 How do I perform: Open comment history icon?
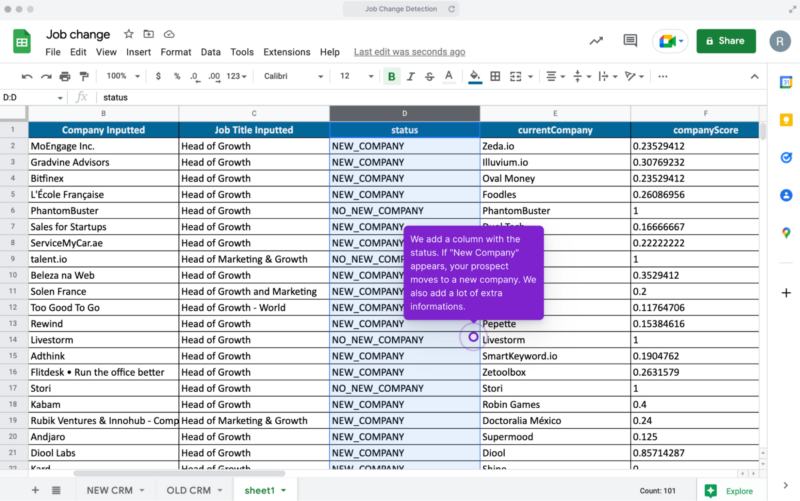(630, 41)
